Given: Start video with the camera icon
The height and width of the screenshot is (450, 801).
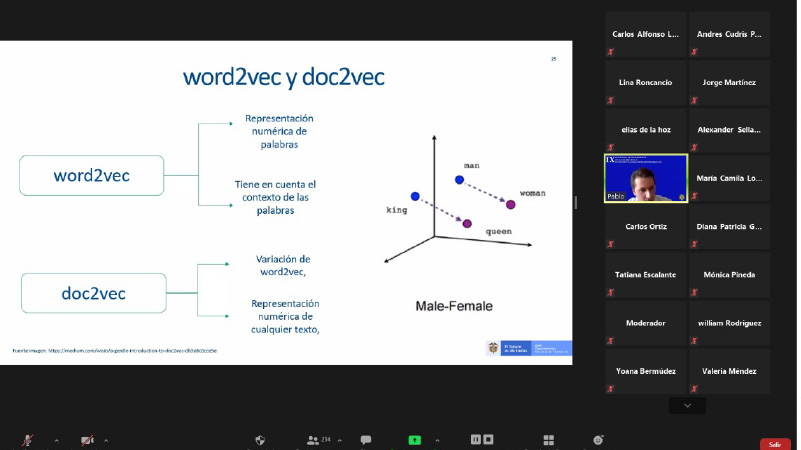Looking at the screenshot, I should point(87,440).
